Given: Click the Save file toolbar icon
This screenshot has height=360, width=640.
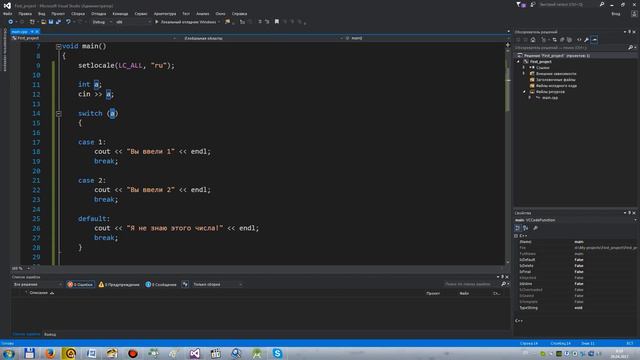Looking at the screenshot, I should tap(51, 22).
